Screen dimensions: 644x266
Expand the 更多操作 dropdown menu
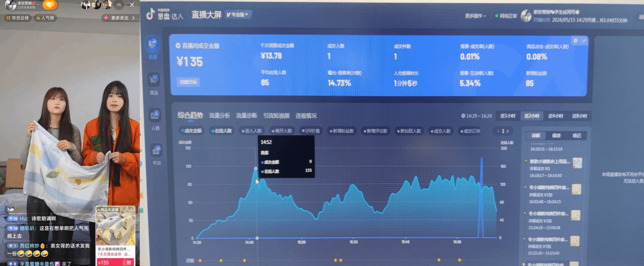(476, 16)
